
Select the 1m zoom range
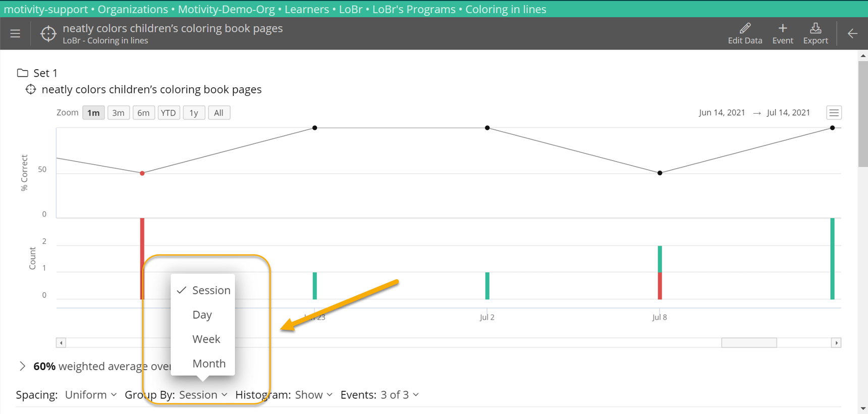93,113
